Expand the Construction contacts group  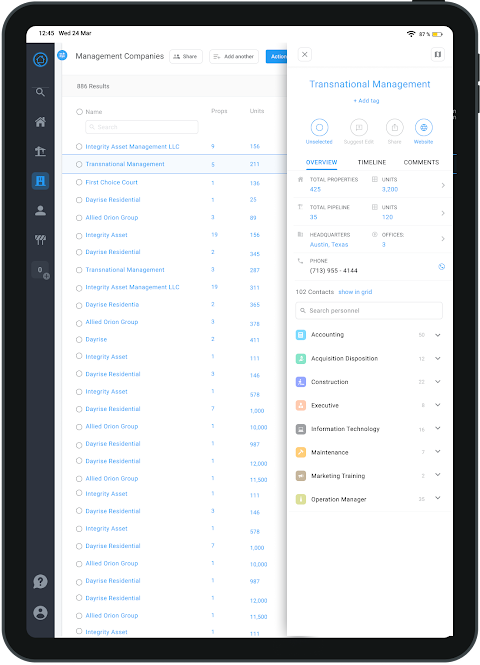point(438,382)
